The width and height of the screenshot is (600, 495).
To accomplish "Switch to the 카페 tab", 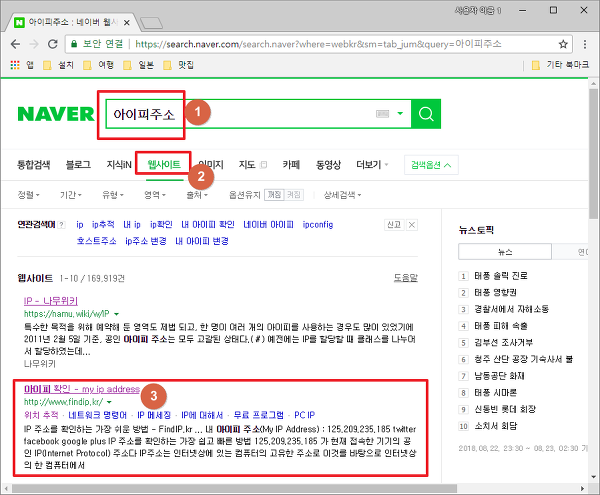I will coord(291,165).
